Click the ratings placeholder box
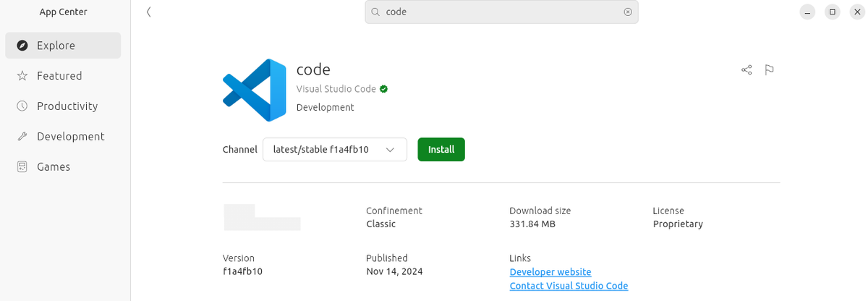868x301 pixels. [x=262, y=218]
